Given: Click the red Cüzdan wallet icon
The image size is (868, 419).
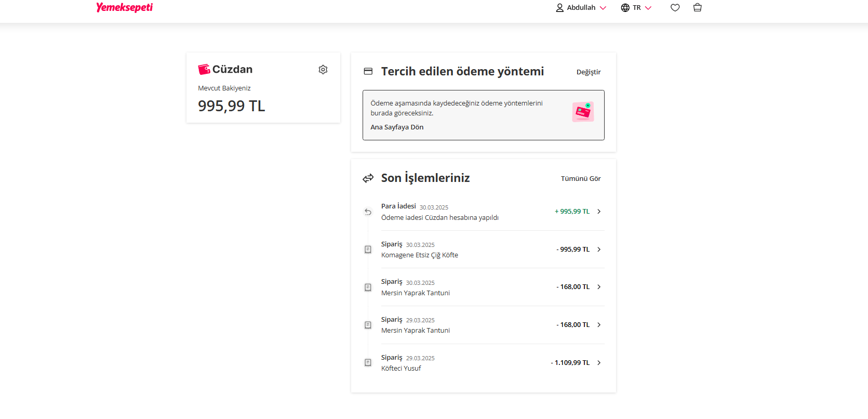Looking at the screenshot, I should click(x=204, y=69).
